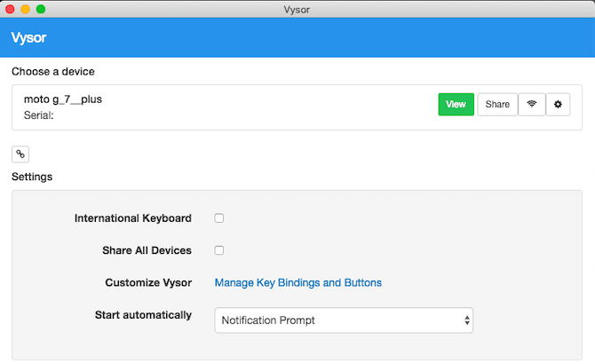
Task: Select the moto g_7__plus device name
Action: click(62, 99)
